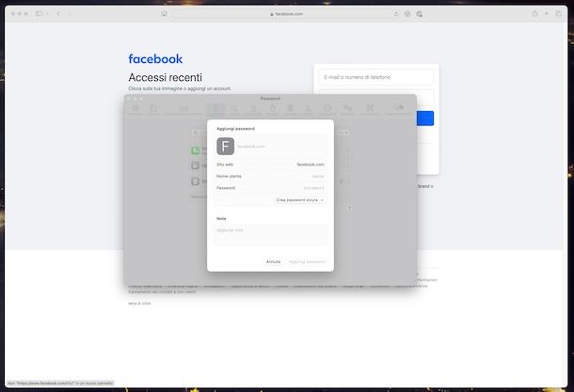The image size is (574, 392).
Task: Toggle the Safari sidebar icon
Action: 39,13
